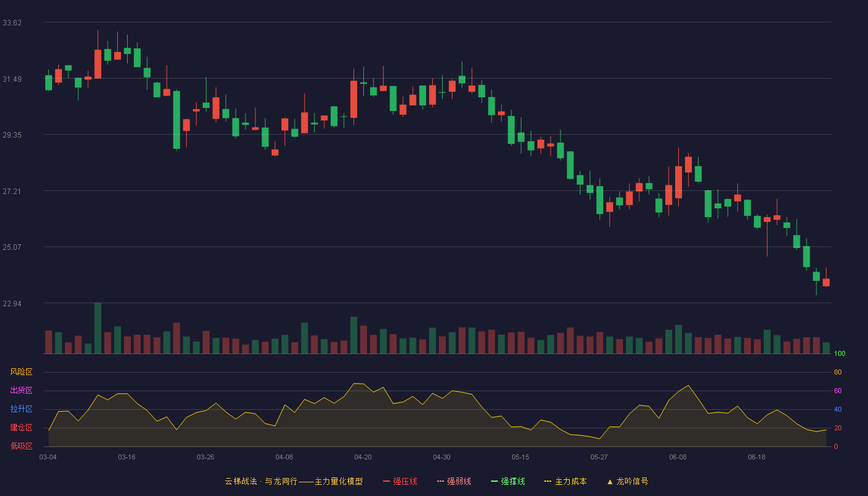
Task: Click the 拉升区 zone label
Action: pos(21,409)
